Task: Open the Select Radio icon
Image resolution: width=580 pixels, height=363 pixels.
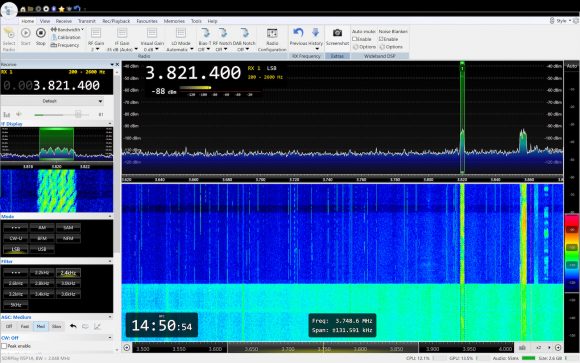Action: pyautogui.click(x=9, y=33)
